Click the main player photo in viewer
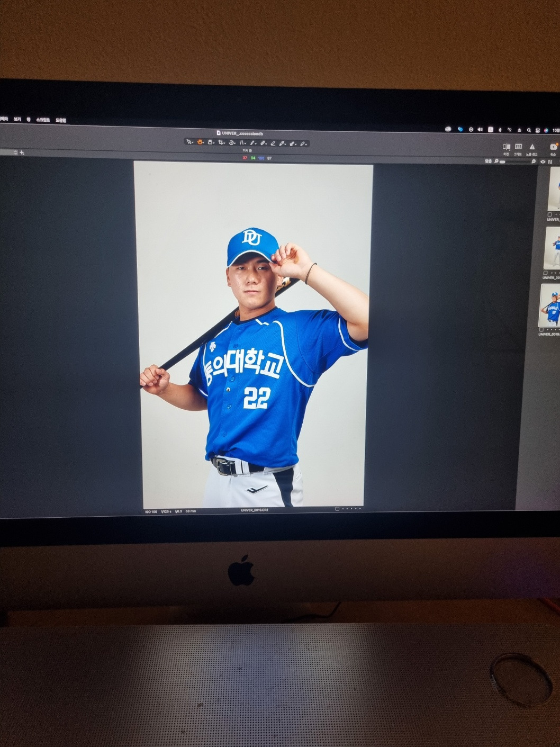Screen dimensions: 560x747 pos(254,335)
